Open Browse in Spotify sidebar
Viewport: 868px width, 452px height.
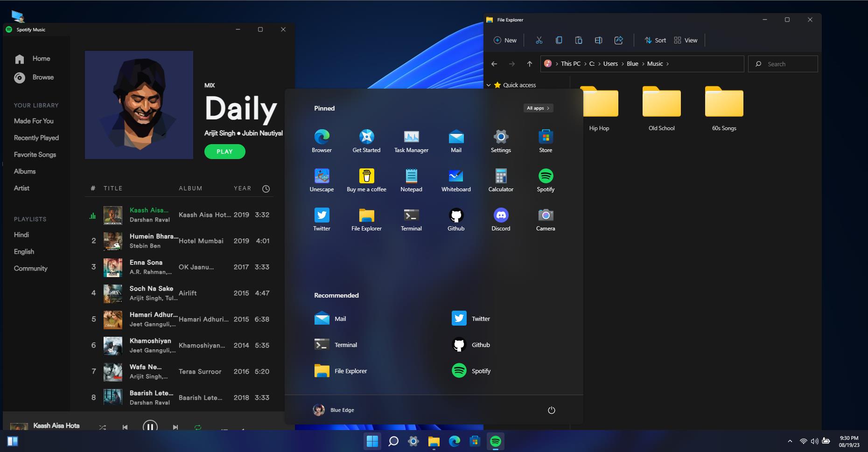tap(34, 77)
